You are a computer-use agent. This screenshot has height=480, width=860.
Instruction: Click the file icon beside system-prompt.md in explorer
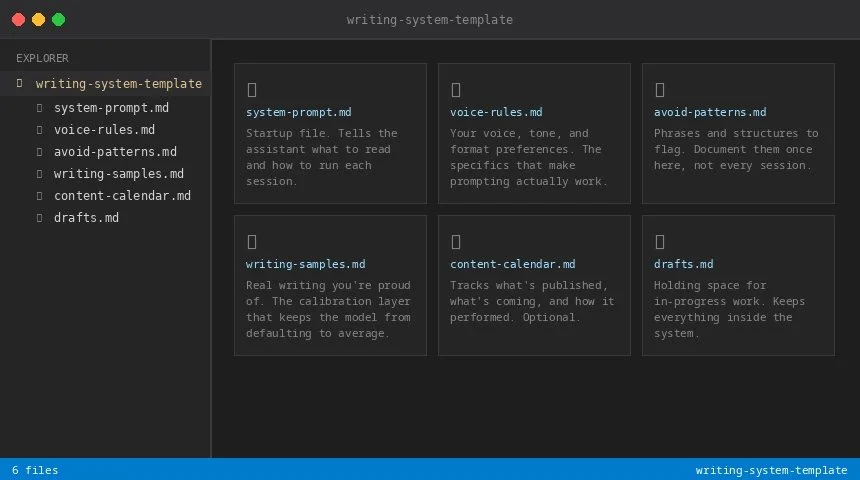pyautogui.click(x=39, y=108)
